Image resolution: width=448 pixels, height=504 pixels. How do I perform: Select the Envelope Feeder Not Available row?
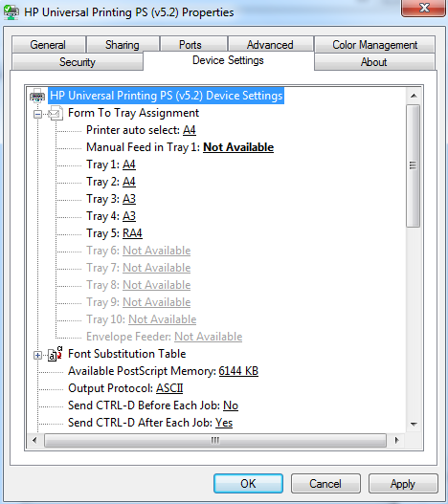point(164,337)
